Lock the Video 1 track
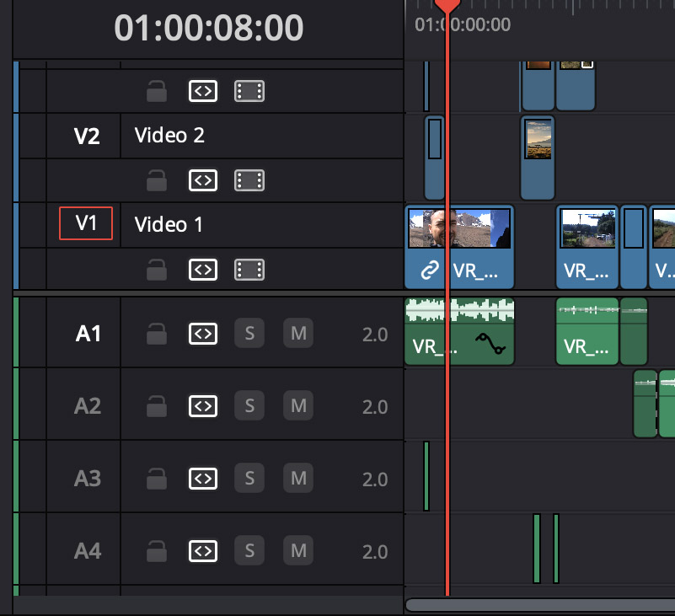Image resolution: width=675 pixels, height=616 pixels. [157, 270]
